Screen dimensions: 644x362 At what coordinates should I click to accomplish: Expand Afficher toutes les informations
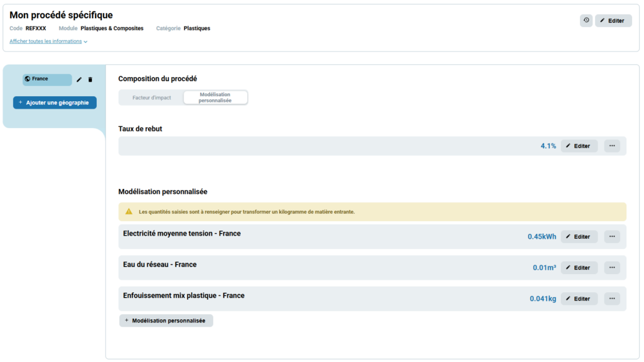46,41
